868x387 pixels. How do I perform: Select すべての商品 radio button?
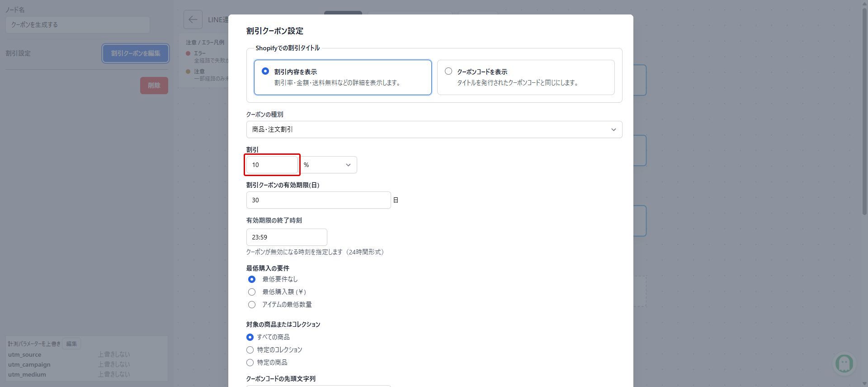point(250,337)
